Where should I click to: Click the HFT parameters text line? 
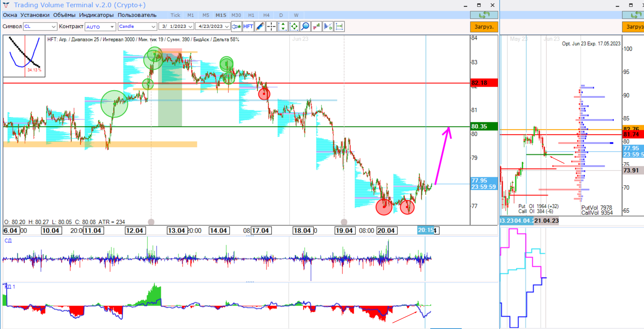143,39
